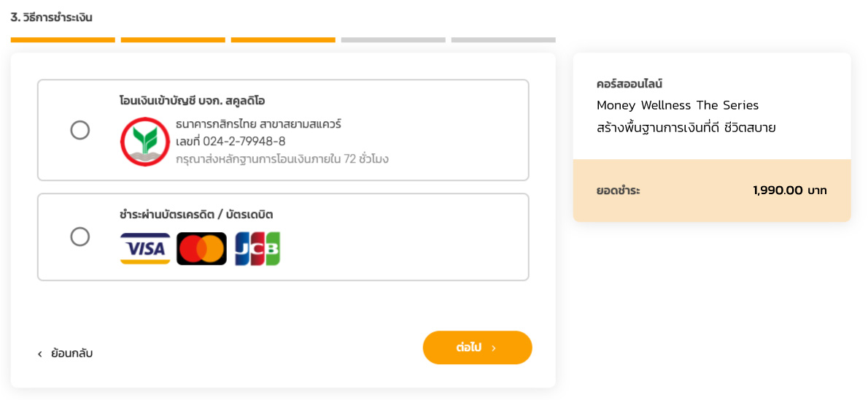Click the VISA card logo
This screenshot has height=400, width=868.
click(x=145, y=249)
